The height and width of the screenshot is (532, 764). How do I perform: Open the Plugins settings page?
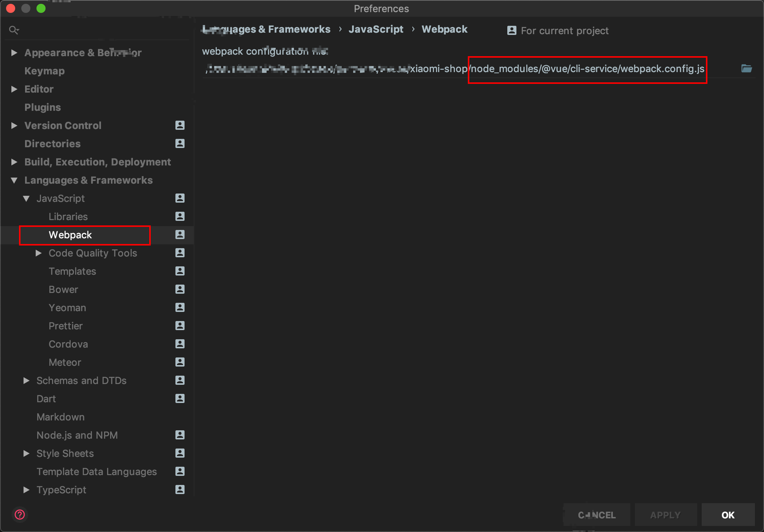(43, 107)
